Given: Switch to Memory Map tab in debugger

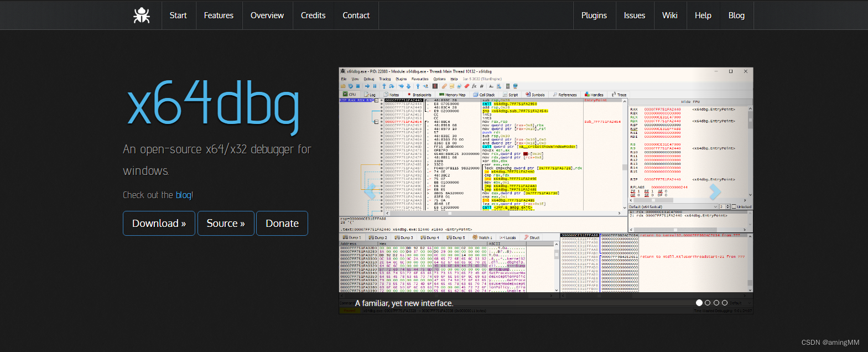Looking at the screenshot, I should (453, 95).
